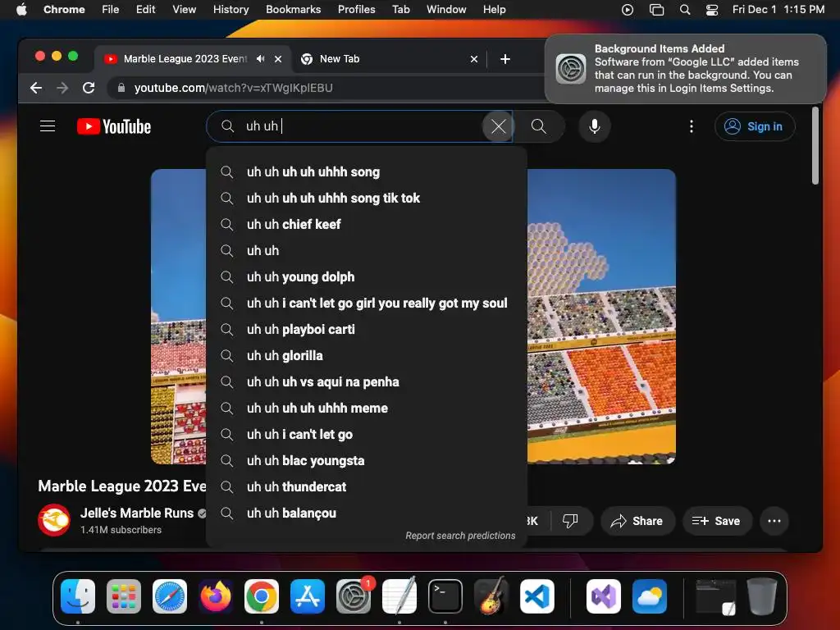Launch Firefox from the Dock
This screenshot has height=630, width=840.
[x=216, y=596]
